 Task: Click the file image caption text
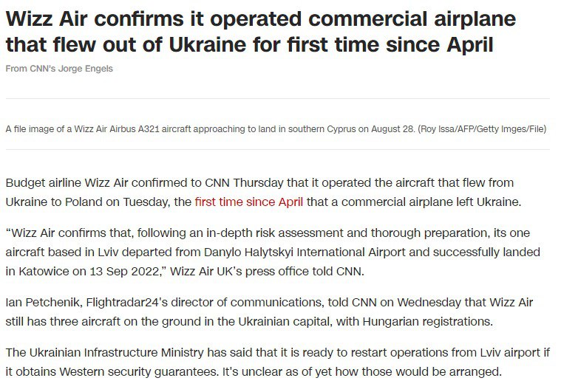[x=207, y=129]
